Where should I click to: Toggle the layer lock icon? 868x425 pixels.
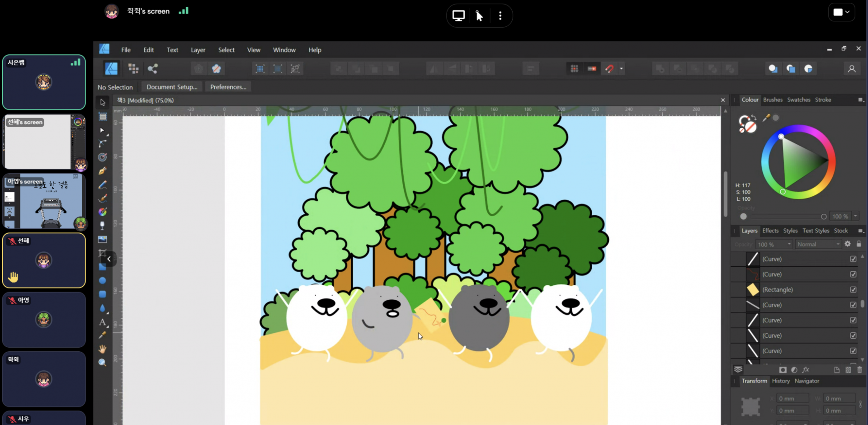[x=859, y=244]
